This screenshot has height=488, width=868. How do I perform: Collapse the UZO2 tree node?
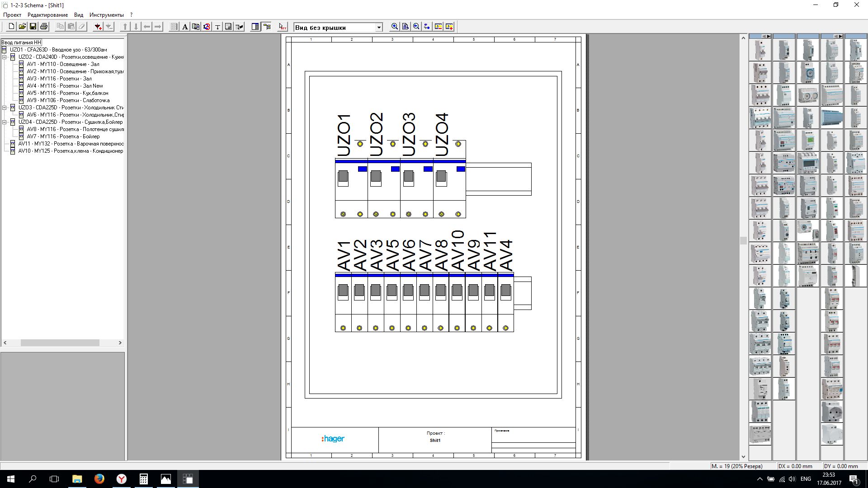pos(5,57)
